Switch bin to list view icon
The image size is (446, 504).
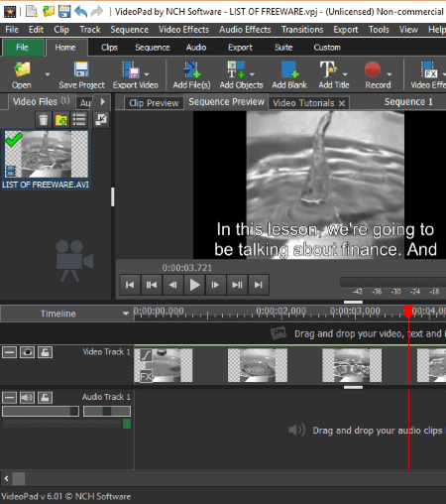click(x=79, y=120)
